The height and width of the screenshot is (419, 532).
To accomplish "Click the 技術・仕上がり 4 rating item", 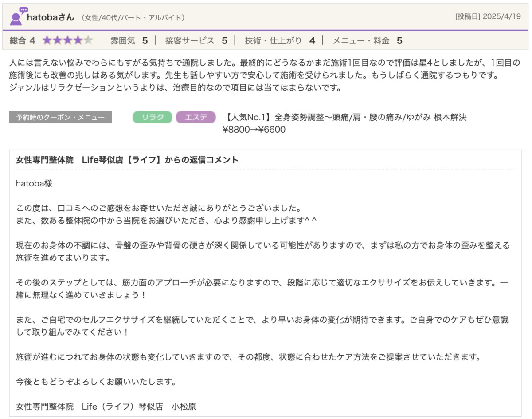I will coord(280,41).
